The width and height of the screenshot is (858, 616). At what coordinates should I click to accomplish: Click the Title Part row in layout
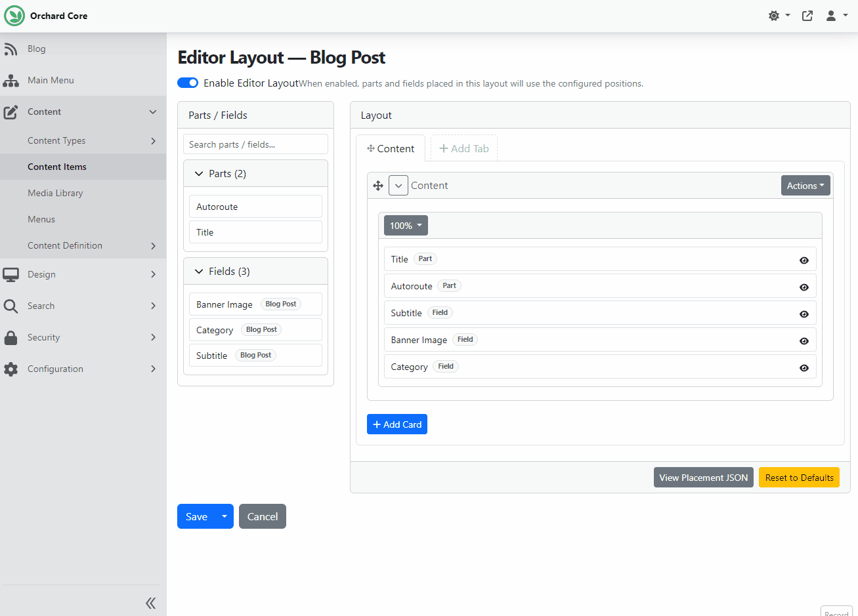(x=600, y=259)
